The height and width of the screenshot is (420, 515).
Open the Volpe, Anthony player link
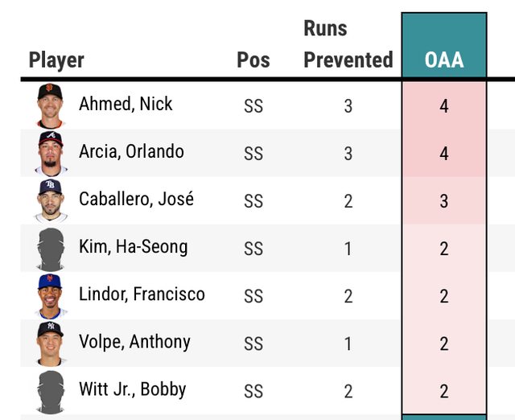pos(134,341)
